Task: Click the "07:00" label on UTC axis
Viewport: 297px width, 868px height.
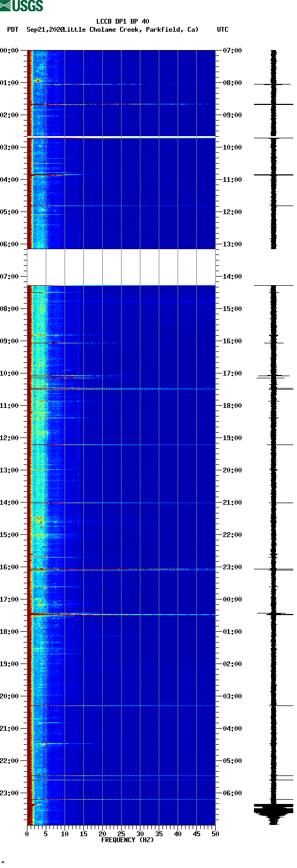Action: click(232, 51)
